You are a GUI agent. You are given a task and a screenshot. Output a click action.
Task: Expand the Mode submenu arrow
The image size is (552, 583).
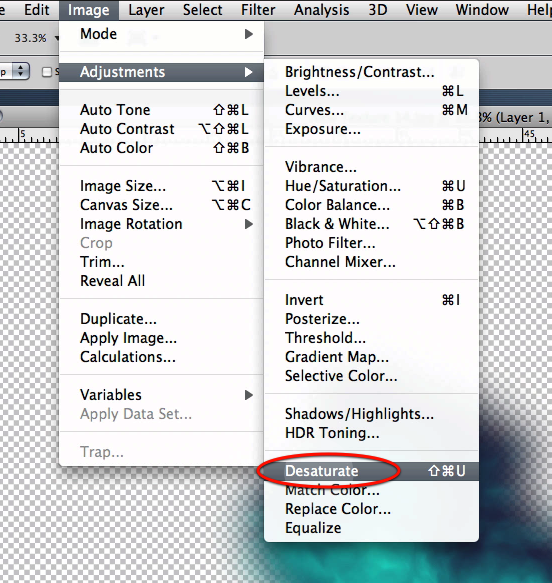[249, 34]
